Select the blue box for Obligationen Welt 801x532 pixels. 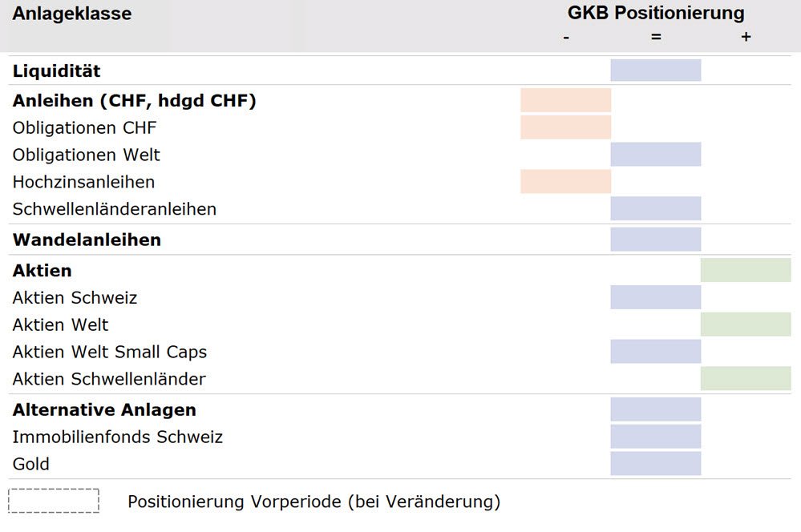coord(655,155)
